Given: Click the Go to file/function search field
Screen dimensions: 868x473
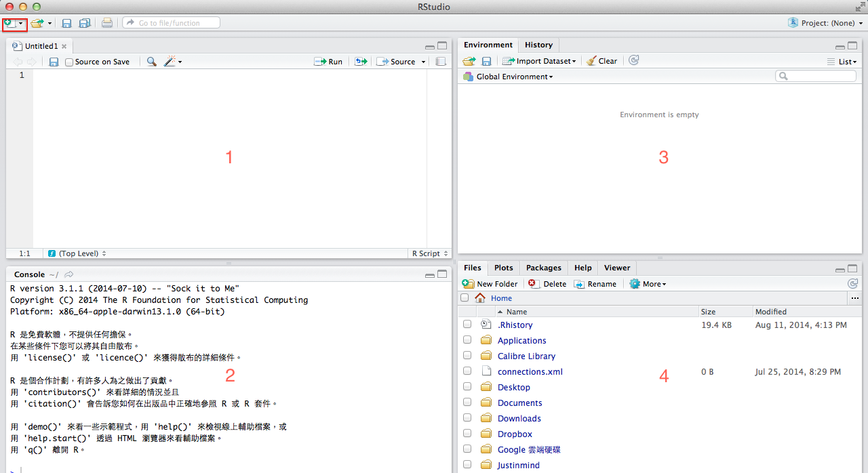Looking at the screenshot, I should click(x=171, y=23).
